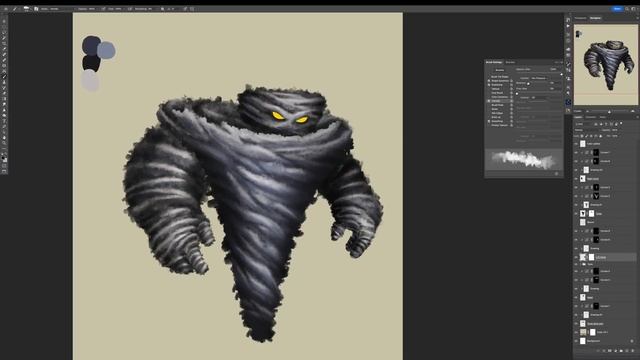
Task: Click the pressure-for-opacity icon in options bar
Action: (x=103, y=9)
